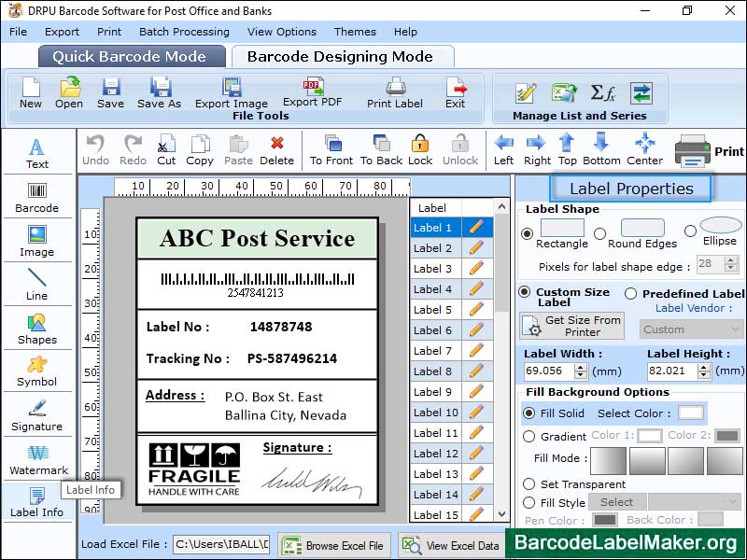Insert a Symbol from sidebar
This screenshot has height=560, width=747.
[x=37, y=371]
